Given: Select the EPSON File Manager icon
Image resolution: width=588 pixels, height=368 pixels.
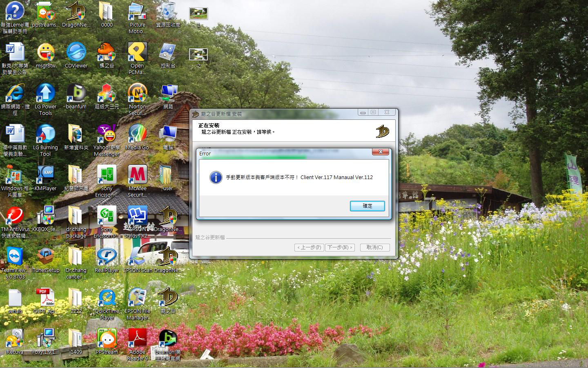Looking at the screenshot, I should (x=137, y=304).
